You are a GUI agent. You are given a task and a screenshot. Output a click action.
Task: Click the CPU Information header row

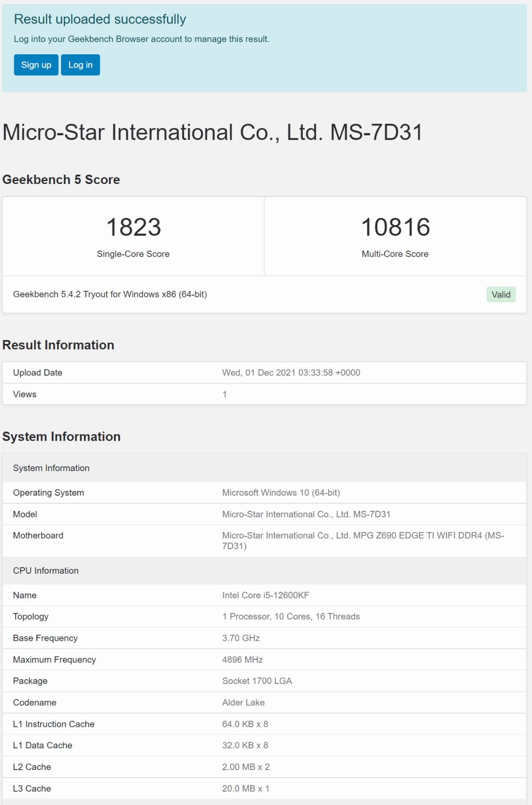[x=264, y=571]
